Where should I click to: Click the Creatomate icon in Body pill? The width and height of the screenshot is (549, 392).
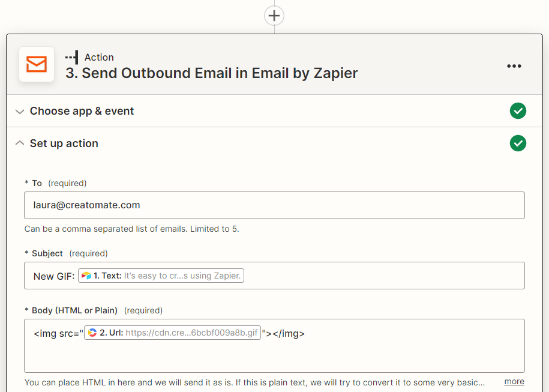tap(92, 333)
